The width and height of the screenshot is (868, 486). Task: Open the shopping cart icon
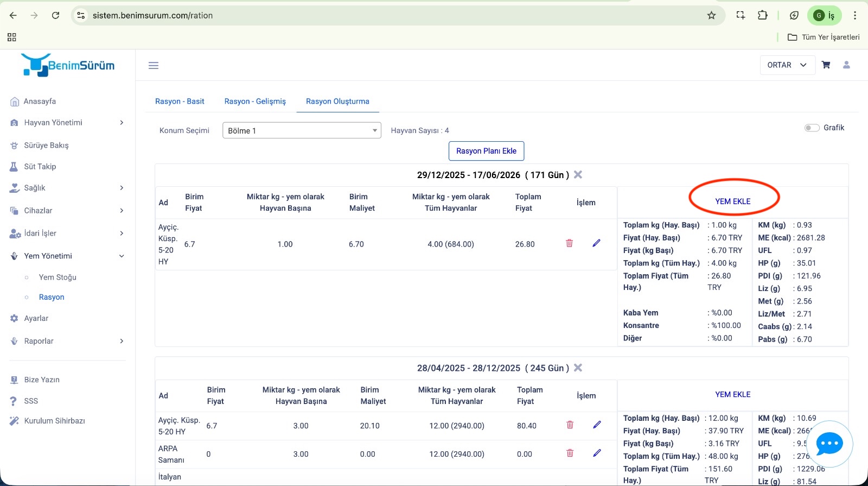pyautogui.click(x=826, y=65)
